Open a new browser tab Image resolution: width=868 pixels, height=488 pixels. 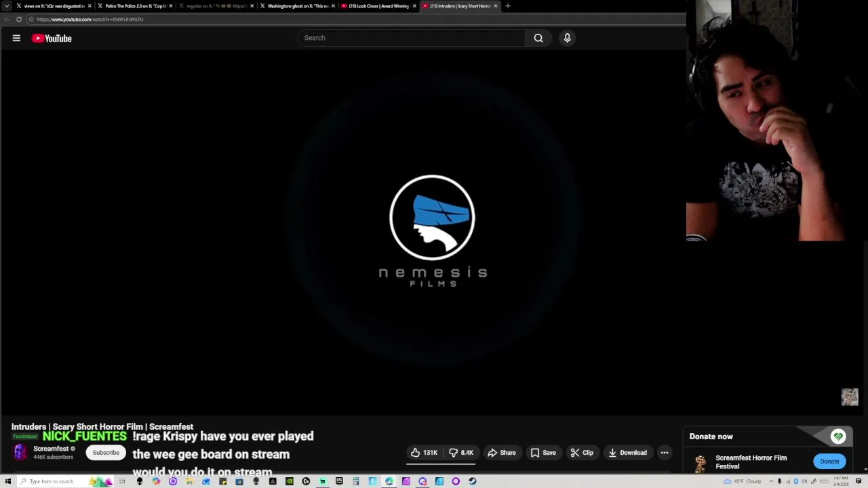508,6
